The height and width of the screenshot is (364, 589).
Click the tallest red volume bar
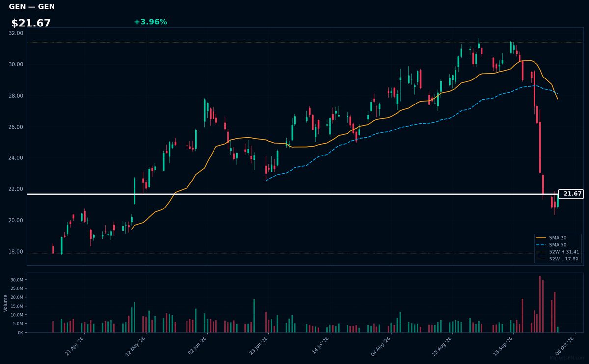540,304
